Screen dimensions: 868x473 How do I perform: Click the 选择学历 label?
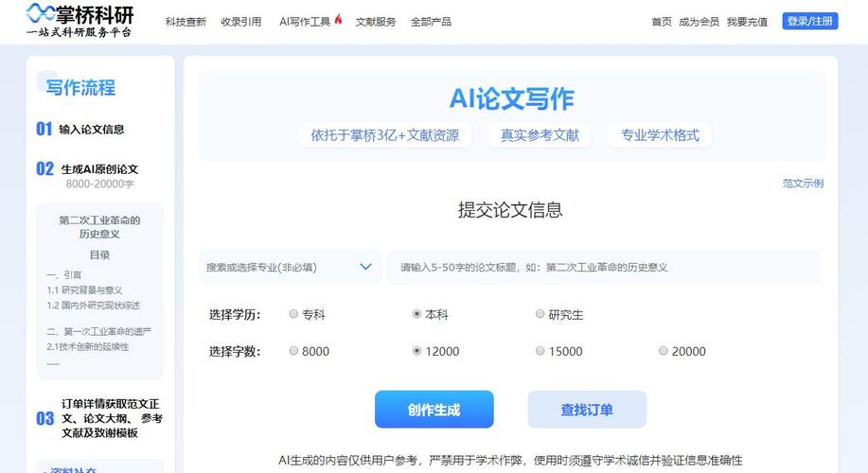[x=235, y=315]
